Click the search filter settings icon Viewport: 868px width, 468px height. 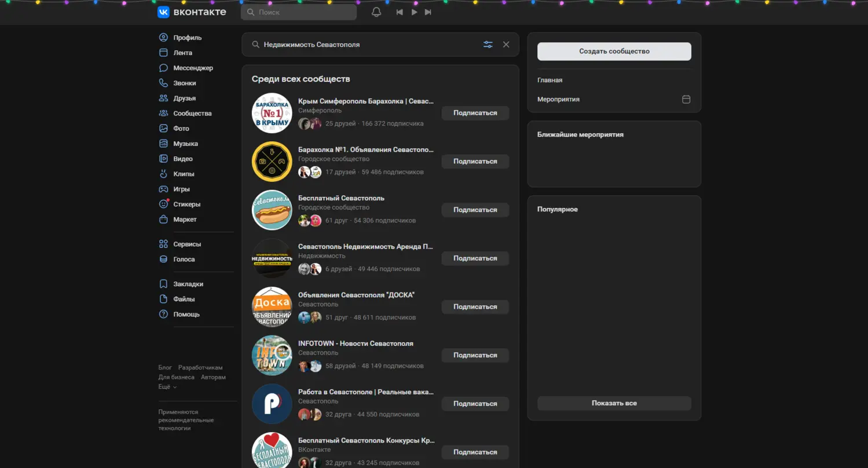tap(488, 45)
